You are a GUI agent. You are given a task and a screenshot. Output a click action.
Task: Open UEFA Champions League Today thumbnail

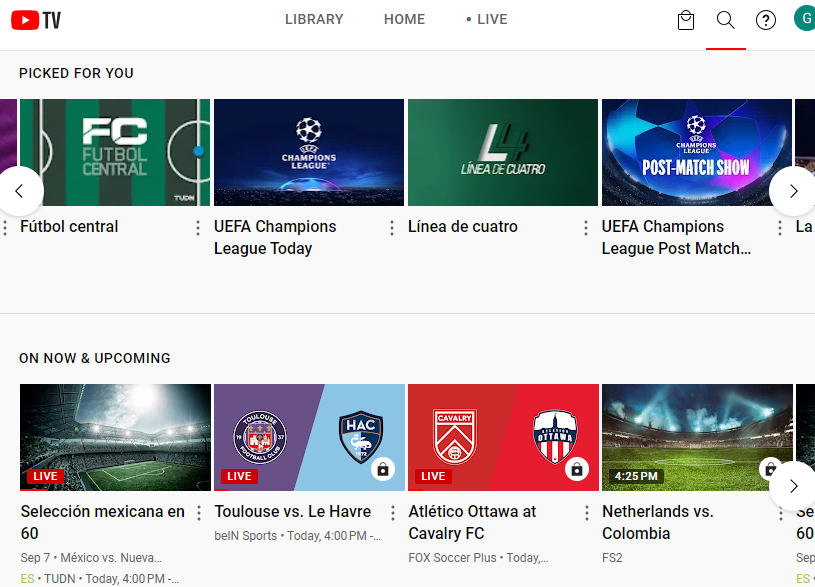(309, 152)
